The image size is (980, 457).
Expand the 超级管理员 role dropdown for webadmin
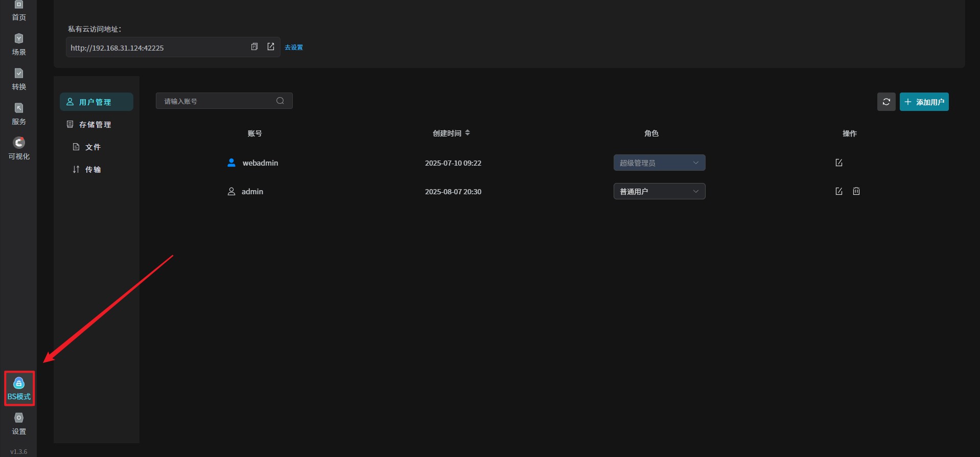[659, 163]
